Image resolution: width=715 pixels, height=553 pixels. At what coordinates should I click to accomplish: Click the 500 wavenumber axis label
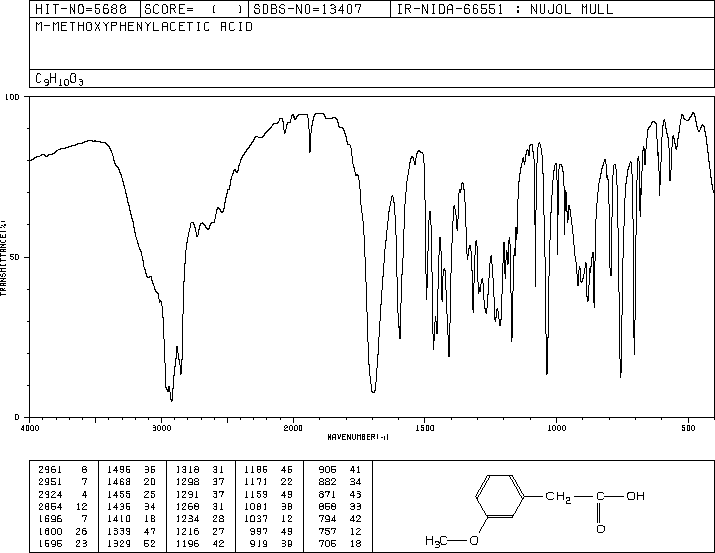coord(688,428)
